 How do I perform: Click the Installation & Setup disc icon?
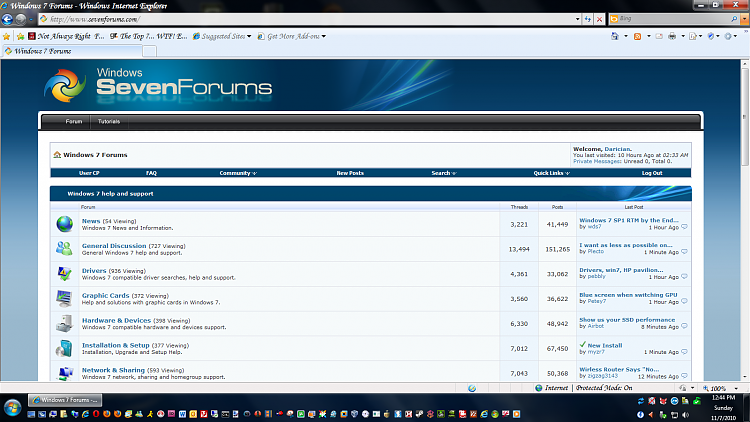click(x=64, y=348)
